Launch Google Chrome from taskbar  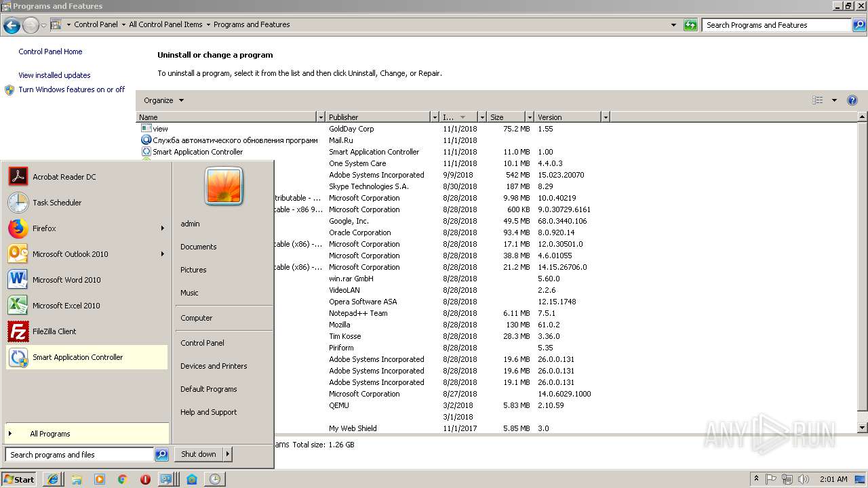[122, 479]
